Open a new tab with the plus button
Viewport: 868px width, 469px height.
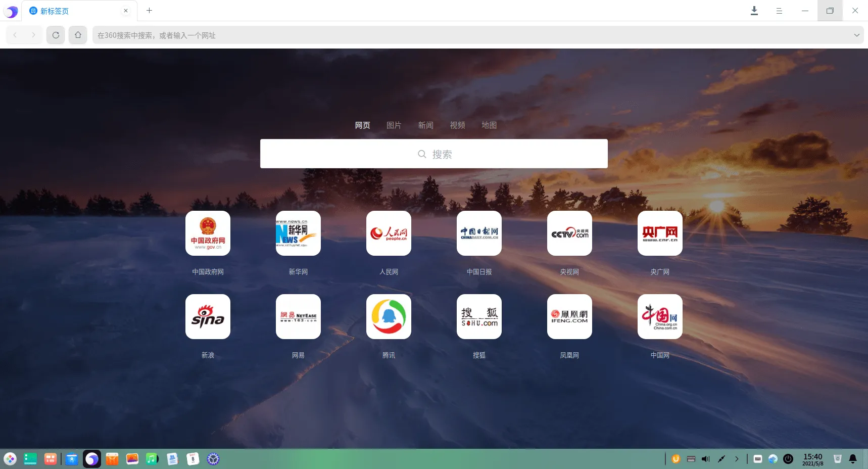pos(149,11)
